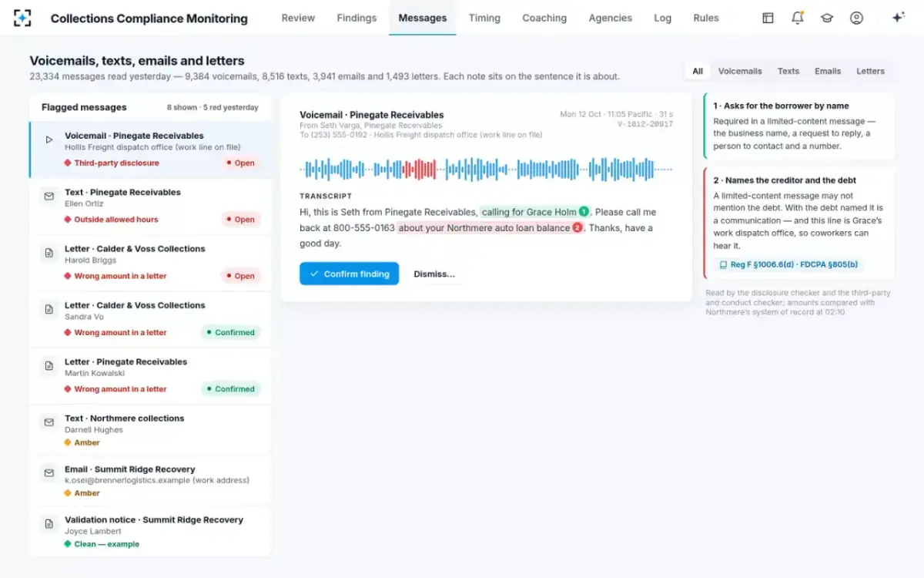Open the Coaching tab
924x578 pixels.
544,18
